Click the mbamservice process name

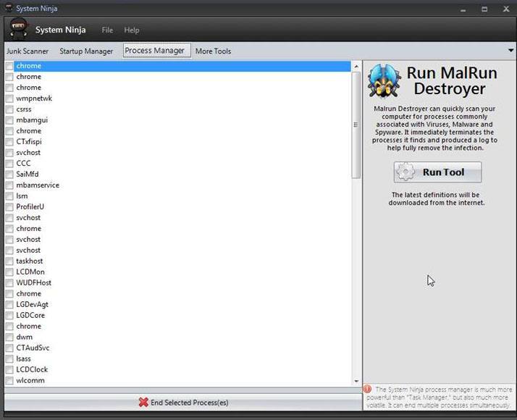click(x=38, y=185)
